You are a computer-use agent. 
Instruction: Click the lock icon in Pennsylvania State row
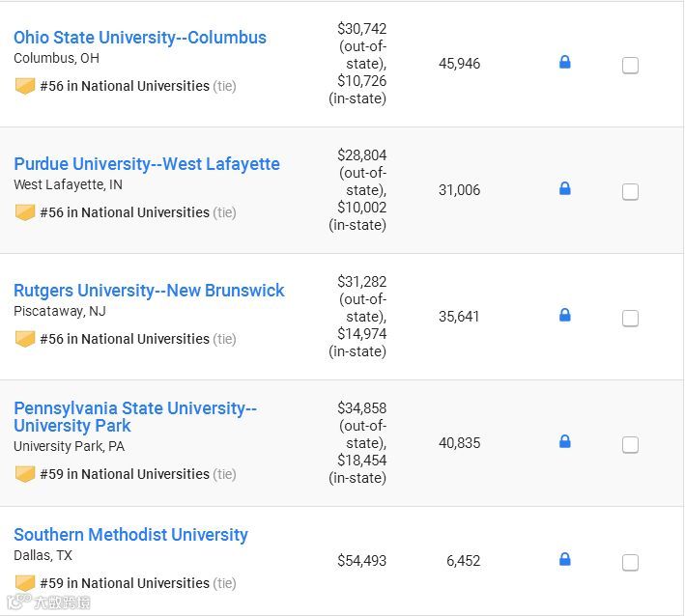click(565, 442)
